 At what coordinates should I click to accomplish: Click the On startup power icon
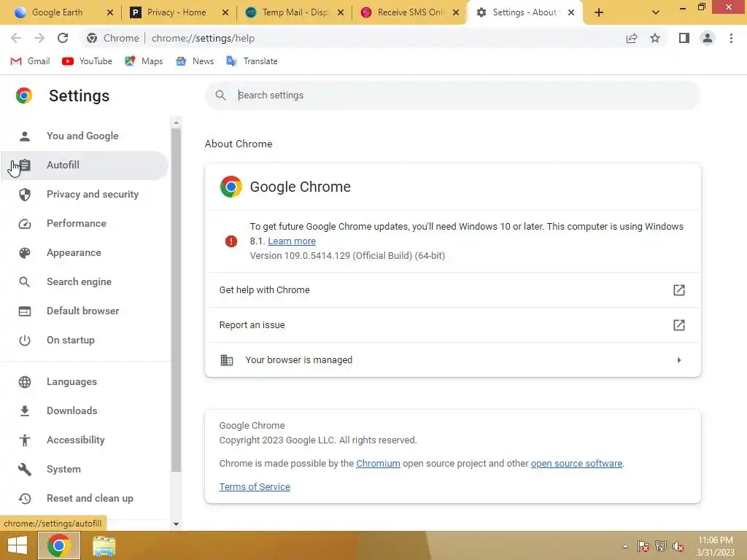25,340
